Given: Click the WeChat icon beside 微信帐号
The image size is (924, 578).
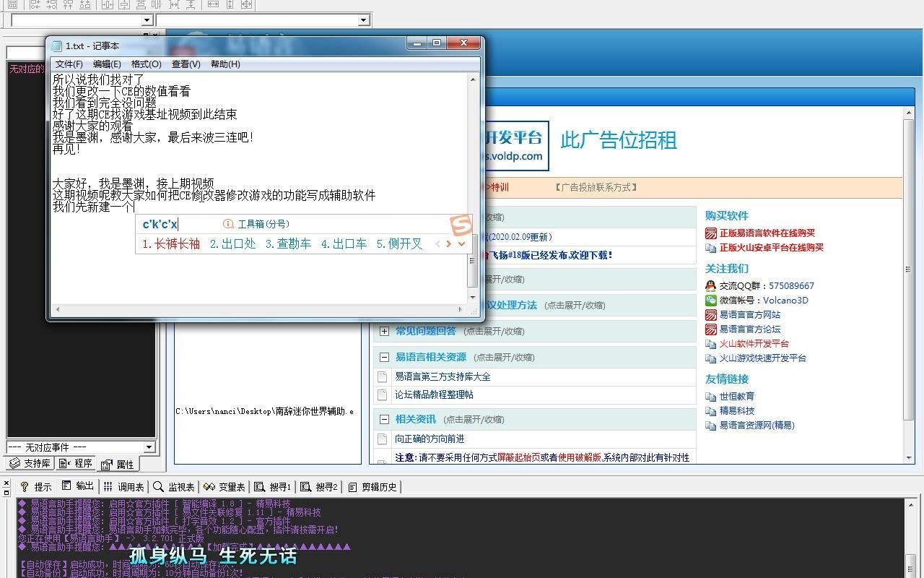Looking at the screenshot, I should pos(711,301).
